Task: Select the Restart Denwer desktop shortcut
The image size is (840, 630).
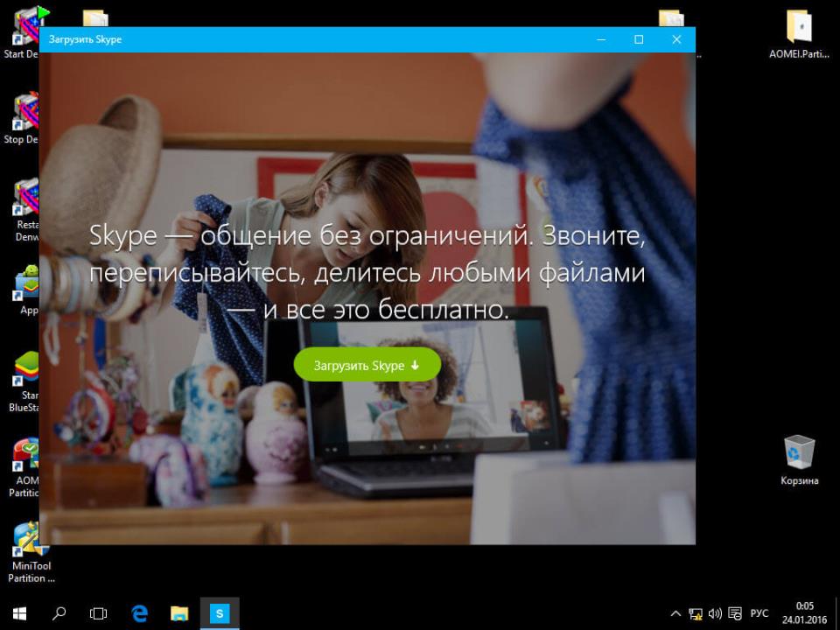Action: pos(24,211)
